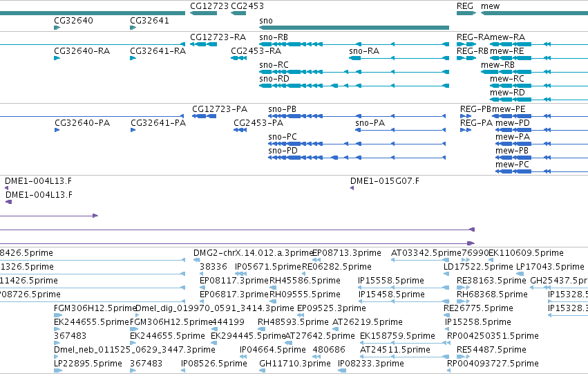
Task: Click transcript REG-RB
Action: [x=472, y=51]
